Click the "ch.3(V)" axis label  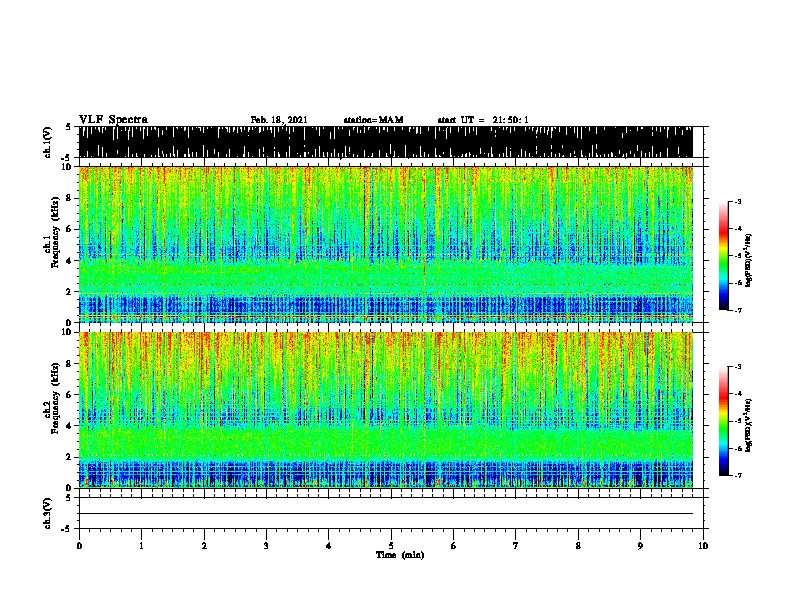coord(48,514)
